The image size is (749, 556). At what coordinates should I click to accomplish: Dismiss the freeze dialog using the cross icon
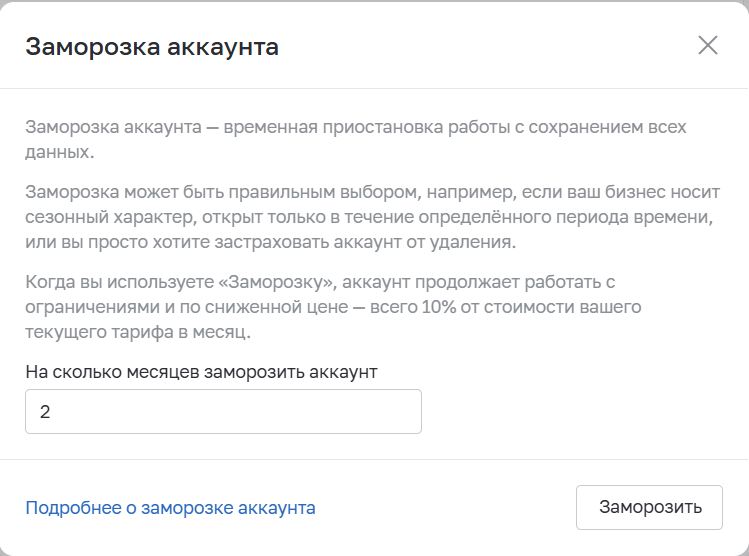pyautogui.click(x=708, y=45)
